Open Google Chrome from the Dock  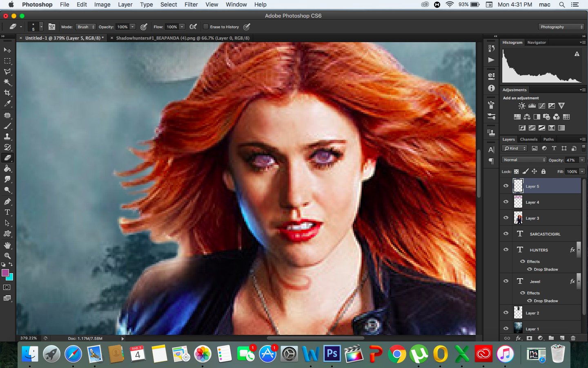tap(397, 354)
